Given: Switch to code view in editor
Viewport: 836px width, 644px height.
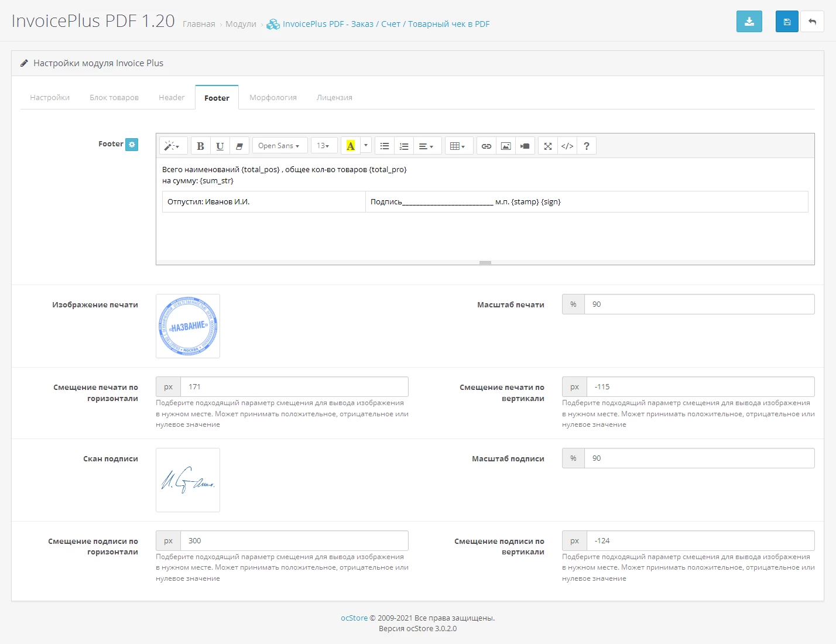Looking at the screenshot, I should click(567, 146).
